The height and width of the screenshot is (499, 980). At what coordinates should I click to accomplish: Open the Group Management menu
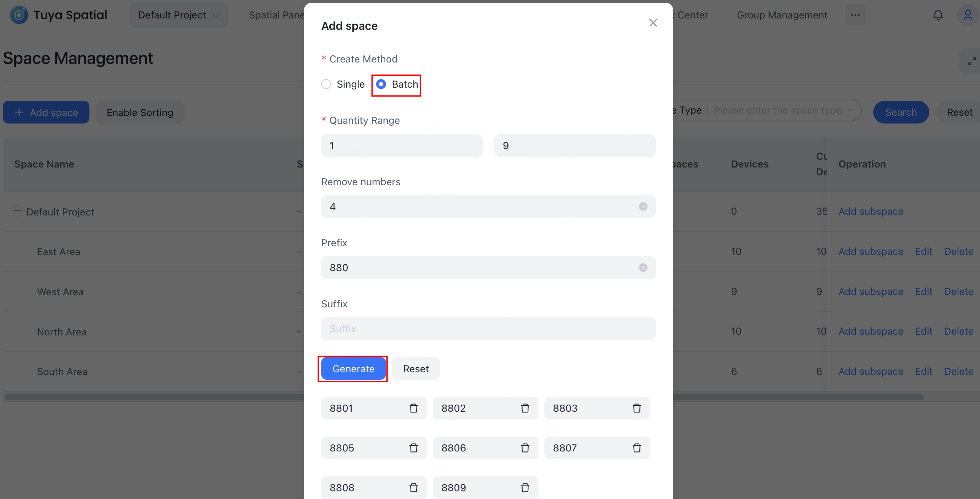click(x=782, y=15)
